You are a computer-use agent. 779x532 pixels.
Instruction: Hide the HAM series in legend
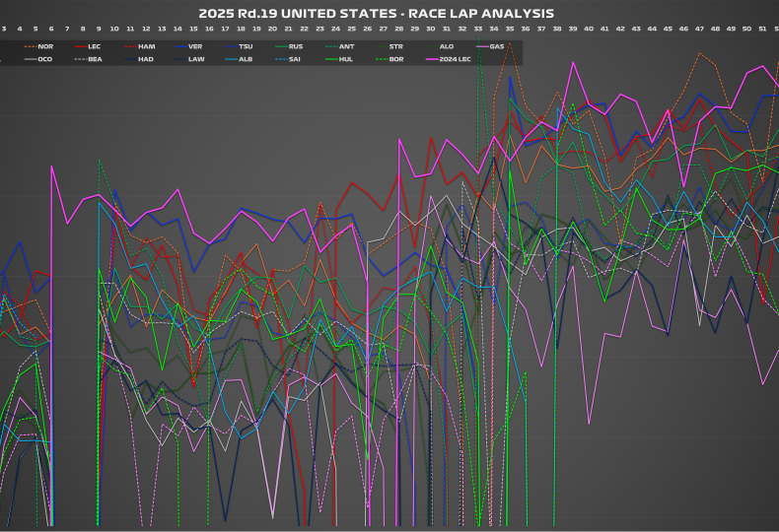point(146,46)
